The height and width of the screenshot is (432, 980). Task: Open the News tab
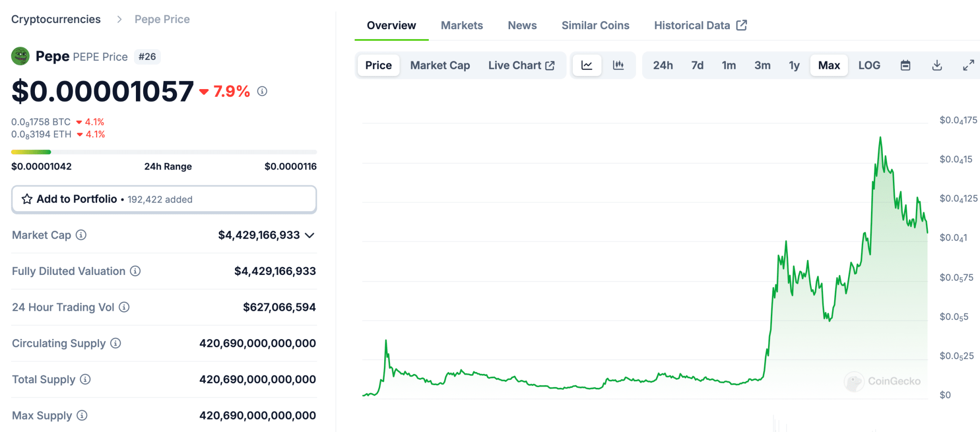pos(522,25)
